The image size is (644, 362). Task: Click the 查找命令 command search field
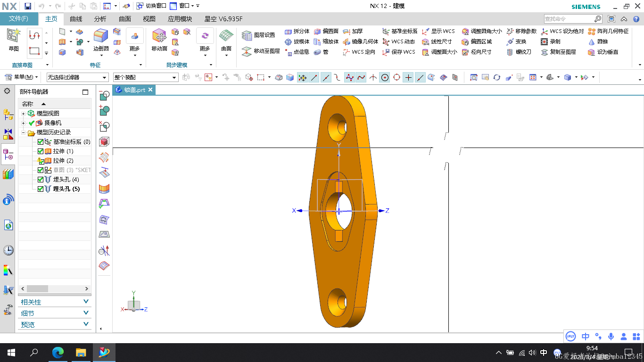click(x=573, y=19)
